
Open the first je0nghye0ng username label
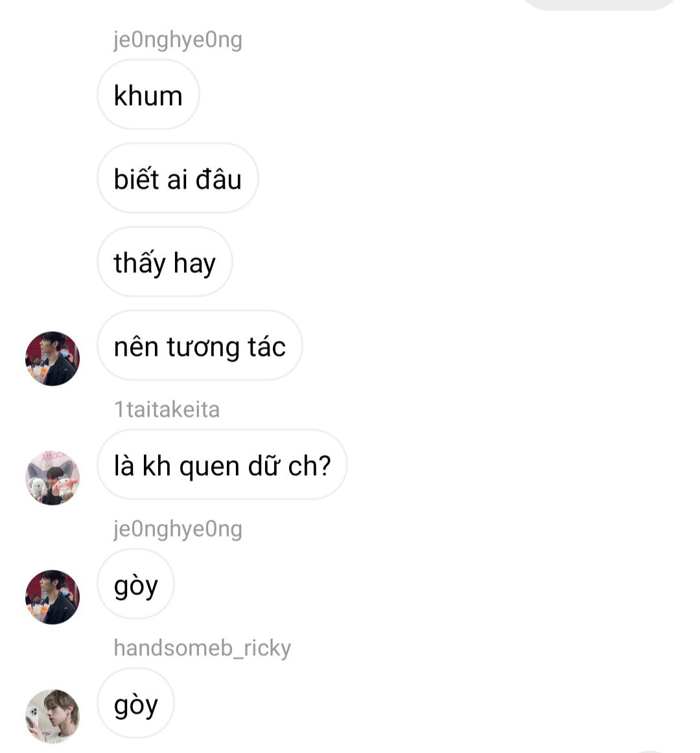(178, 40)
